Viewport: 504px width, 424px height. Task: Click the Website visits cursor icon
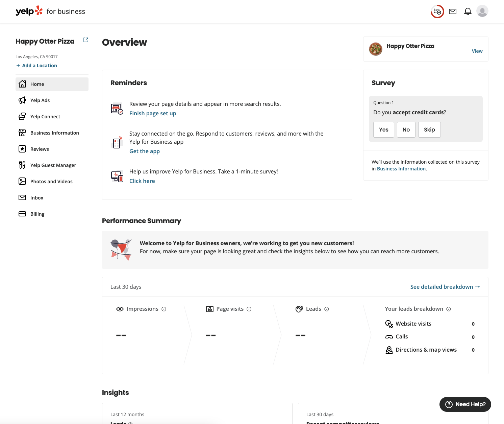(389, 324)
